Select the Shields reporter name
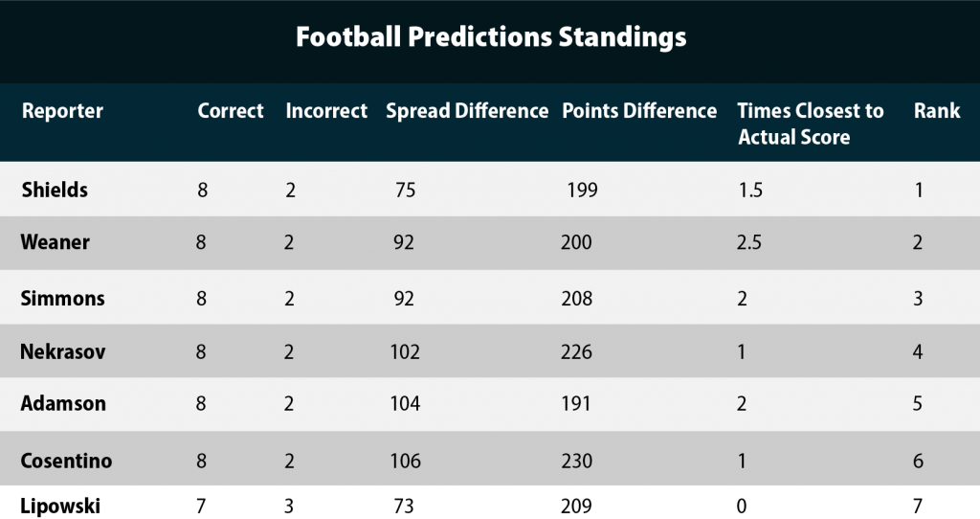Viewport: 980px width, 519px height. 55,190
